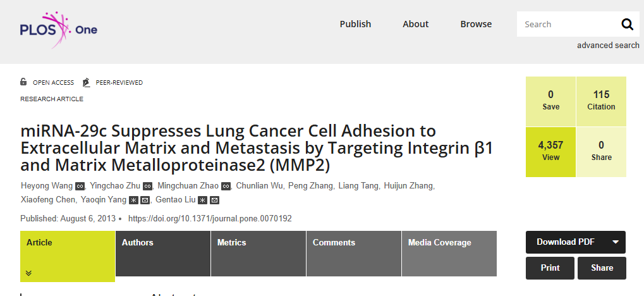This screenshot has height=296, width=644.
Task: Click the envelope icon next to Gentao Liu
Action: click(214, 200)
